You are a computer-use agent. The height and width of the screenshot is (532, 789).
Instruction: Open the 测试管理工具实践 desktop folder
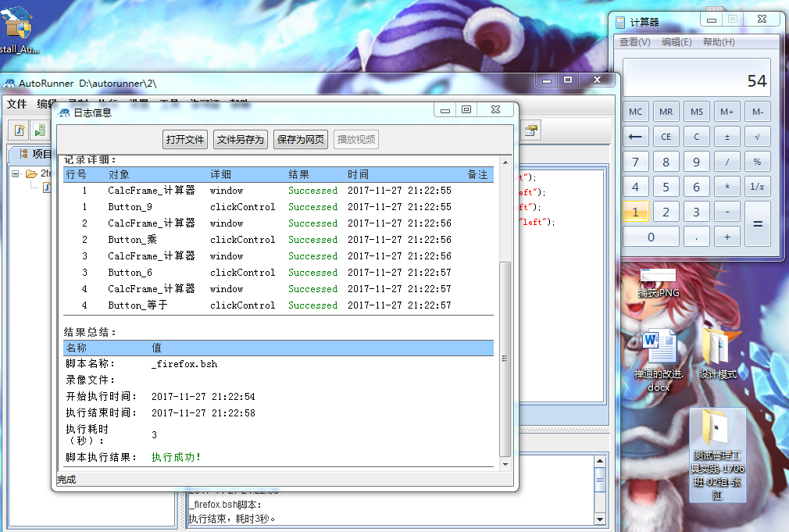click(x=717, y=455)
